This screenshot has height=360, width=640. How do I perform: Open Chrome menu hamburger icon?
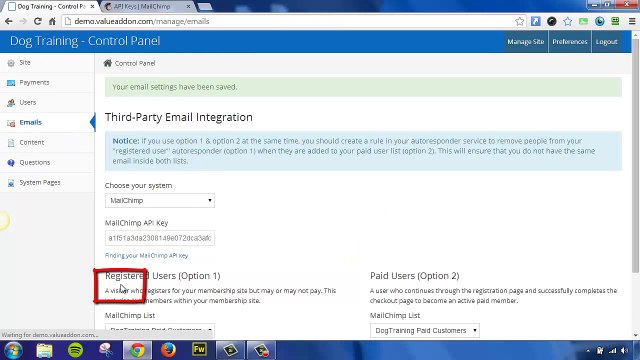pyautogui.click(x=632, y=21)
